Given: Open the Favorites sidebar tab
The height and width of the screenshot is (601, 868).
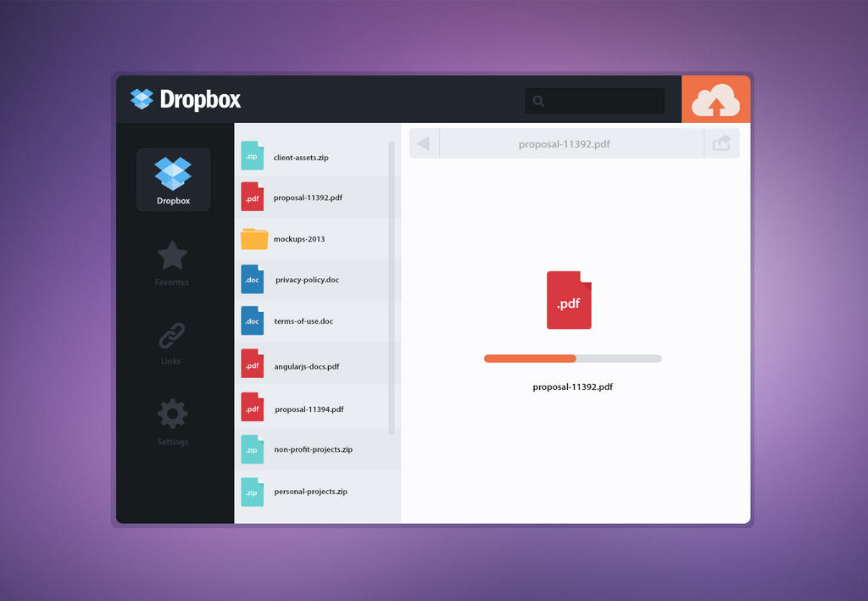Looking at the screenshot, I should coord(172,264).
